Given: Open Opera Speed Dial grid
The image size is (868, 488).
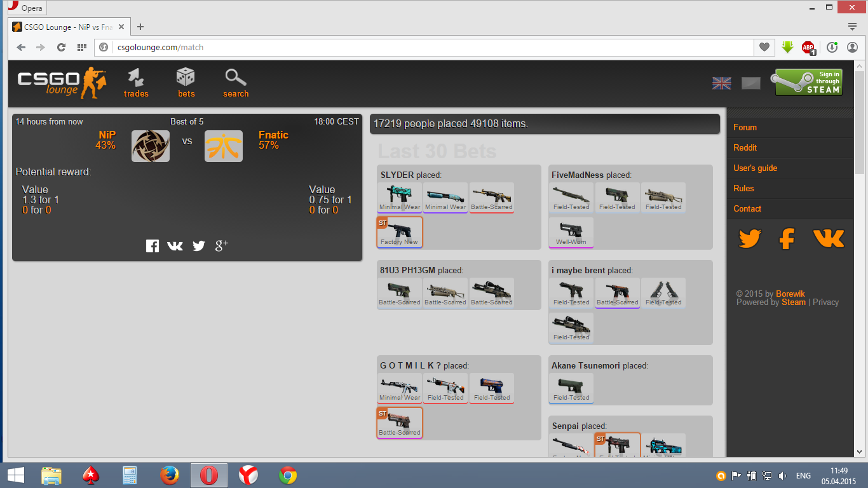Looking at the screenshot, I should [81, 47].
